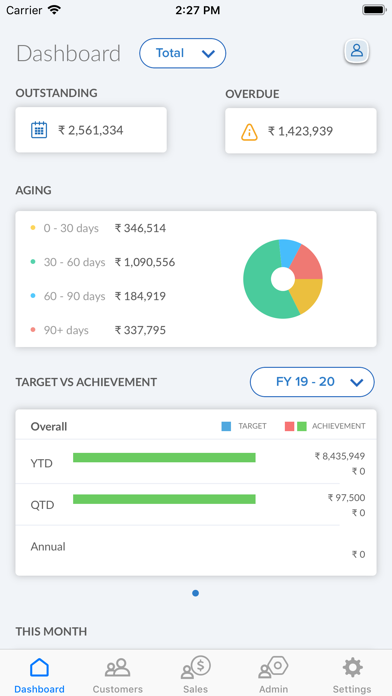392x696 pixels.
Task: Click the ₹ 97,500 QTD value
Action: tap(346, 498)
